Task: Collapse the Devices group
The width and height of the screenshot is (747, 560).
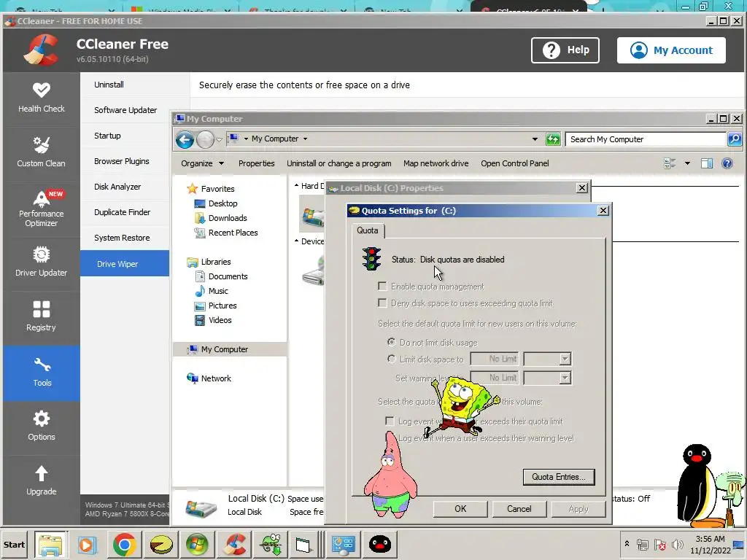Action: coord(296,241)
